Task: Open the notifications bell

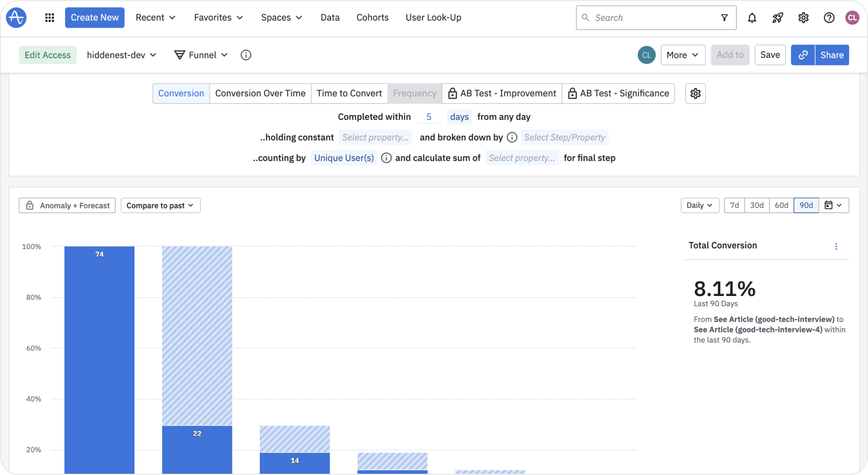Action: [752, 17]
